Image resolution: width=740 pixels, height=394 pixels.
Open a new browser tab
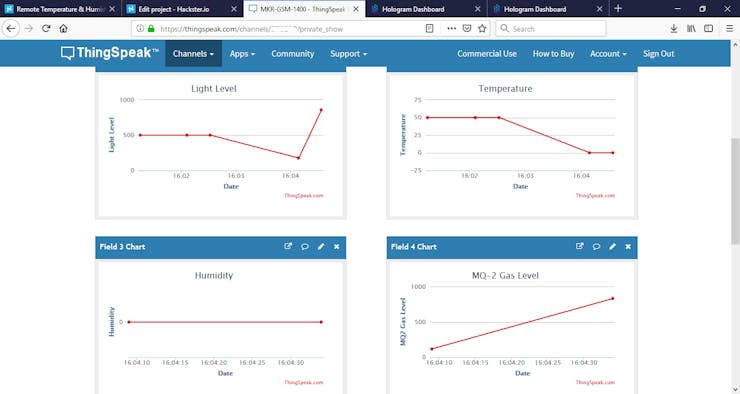click(x=618, y=8)
